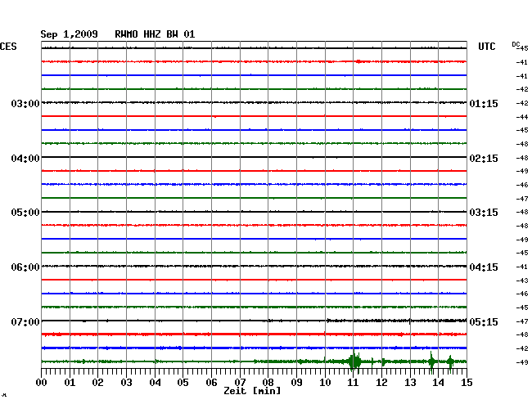Image resolution: width=532 pixels, height=404 pixels.
Task: Pick minute 15 on the time axis
Action: click(467, 383)
